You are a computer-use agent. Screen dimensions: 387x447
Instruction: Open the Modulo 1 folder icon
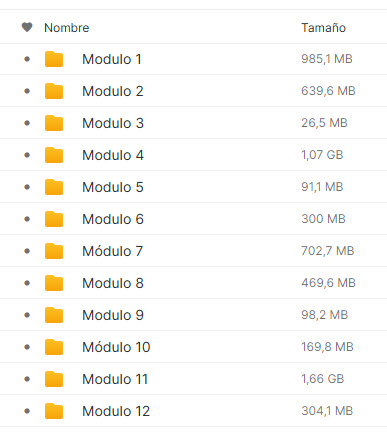click(x=54, y=59)
